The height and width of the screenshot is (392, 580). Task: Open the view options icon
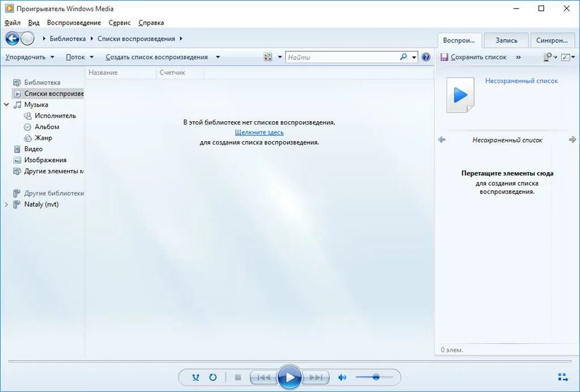coord(268,57)
